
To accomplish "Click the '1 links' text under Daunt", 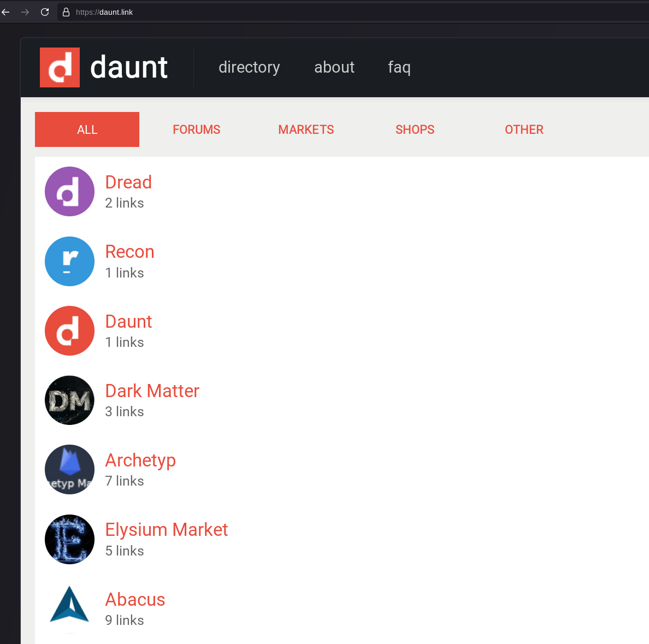I will click(125, 342).
